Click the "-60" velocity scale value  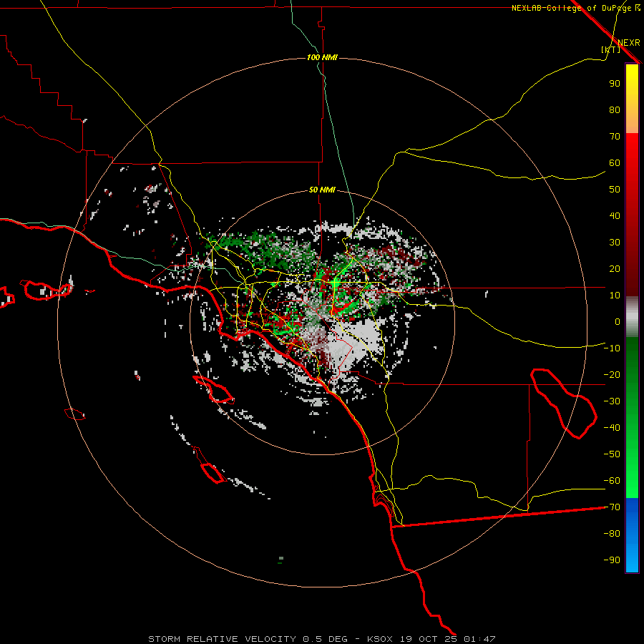click(612, 481)
